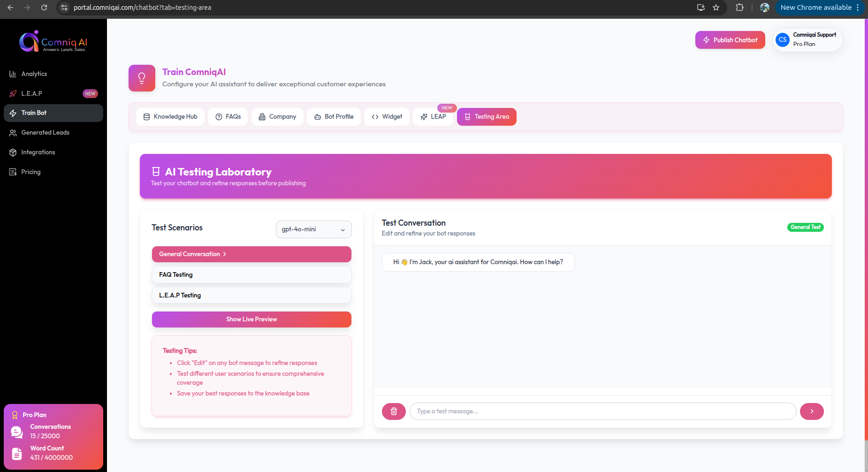Select Train Bot in the sidebar

[x=53, y=113]
